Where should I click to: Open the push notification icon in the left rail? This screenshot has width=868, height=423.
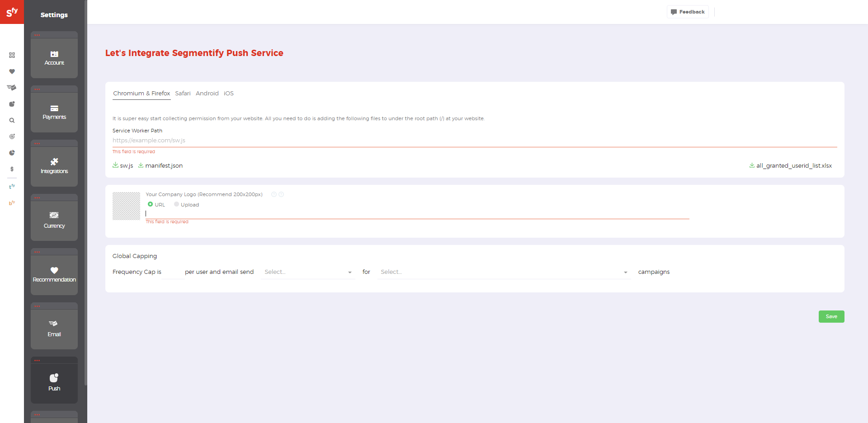coord(12,104)
